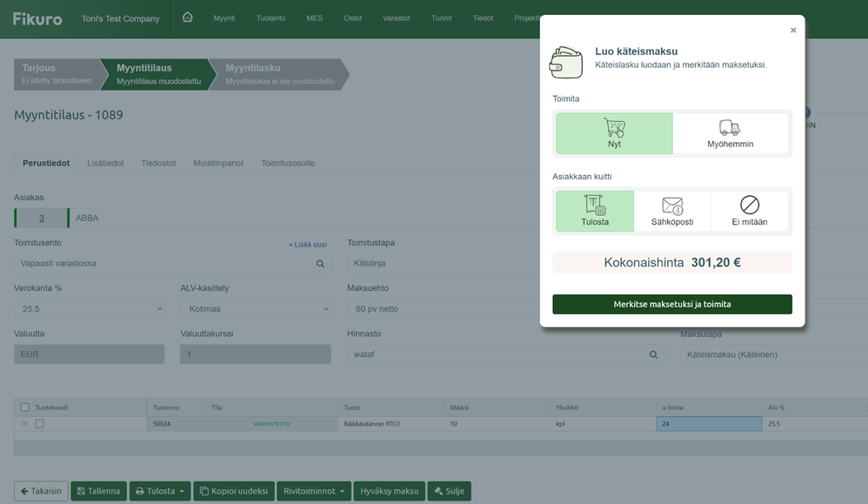Image resolution: width=868 pixels, height=504 pixels.
Task: Click the Maksutapa Käteismaksu field
Action: point(774,354)
